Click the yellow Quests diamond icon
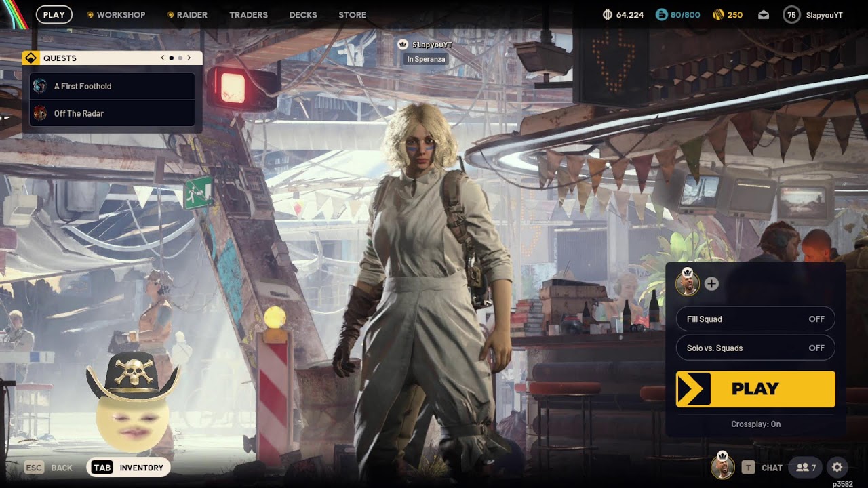868x488 pixels. (x=31, y=58)
